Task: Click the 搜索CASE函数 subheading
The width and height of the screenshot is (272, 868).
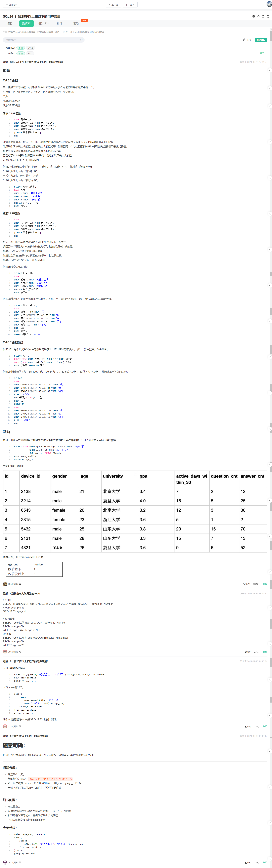Action: click(x=11, y=214)
